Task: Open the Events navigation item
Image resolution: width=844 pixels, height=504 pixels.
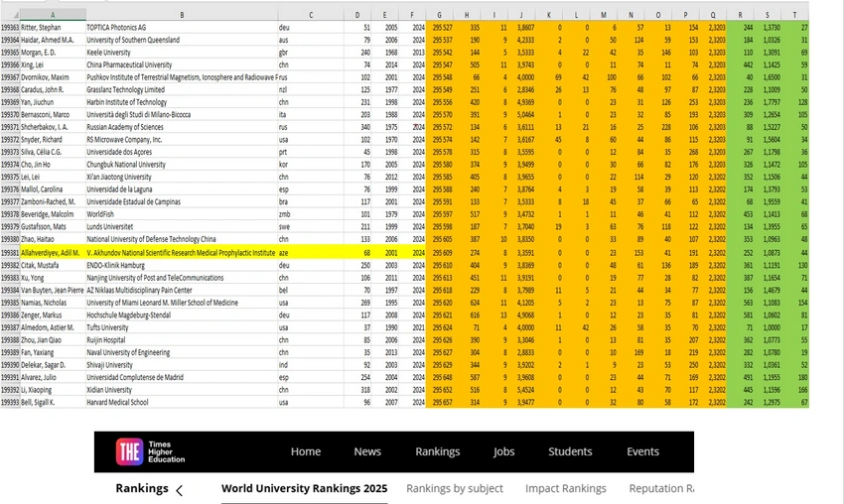Action: coord(642,451)
